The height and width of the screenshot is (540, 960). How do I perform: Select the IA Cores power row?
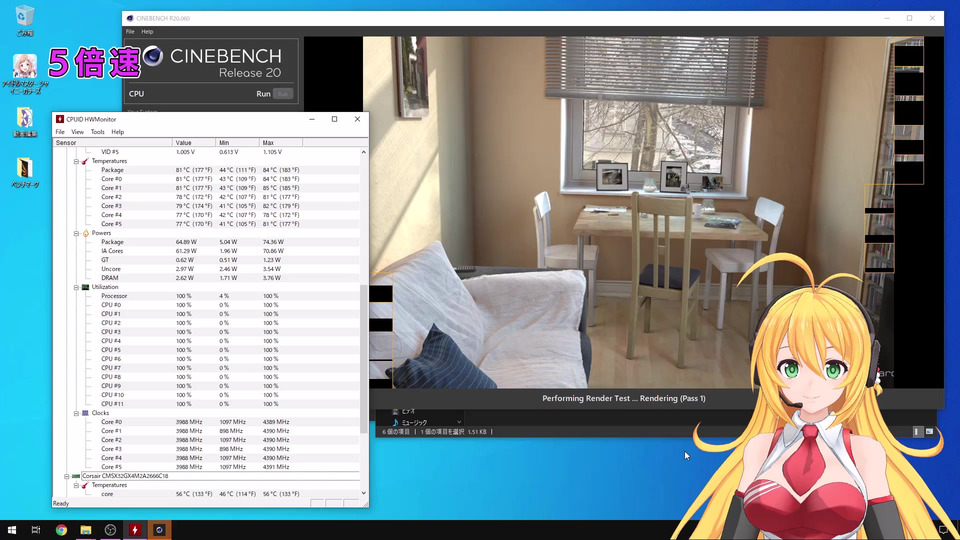tap(206, 251)
